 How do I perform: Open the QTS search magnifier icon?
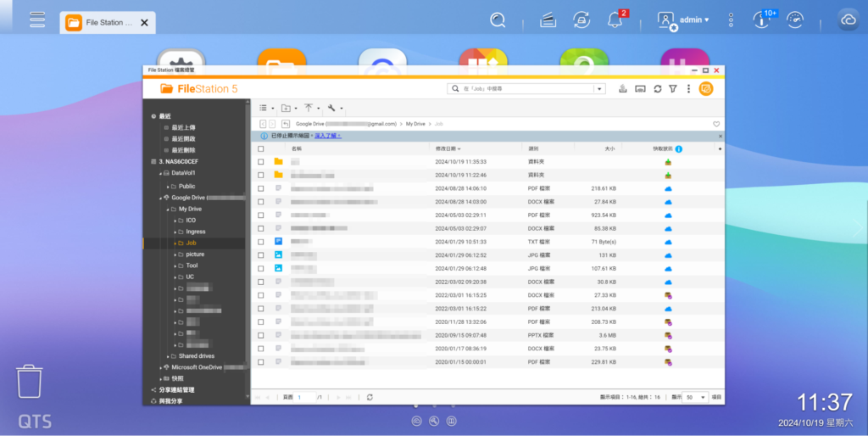[498, 20]
